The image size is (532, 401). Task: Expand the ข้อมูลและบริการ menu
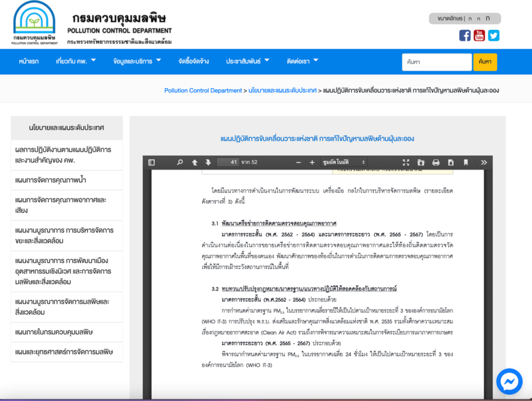(x=137, y=61)
